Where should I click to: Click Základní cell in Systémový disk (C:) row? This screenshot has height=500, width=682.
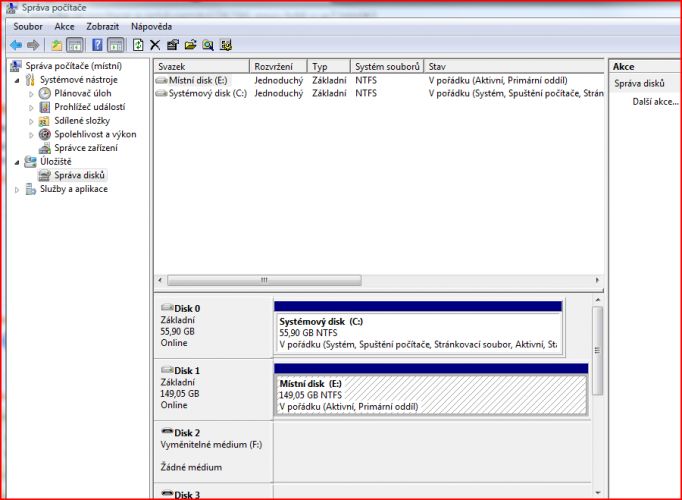coord(329,93)
